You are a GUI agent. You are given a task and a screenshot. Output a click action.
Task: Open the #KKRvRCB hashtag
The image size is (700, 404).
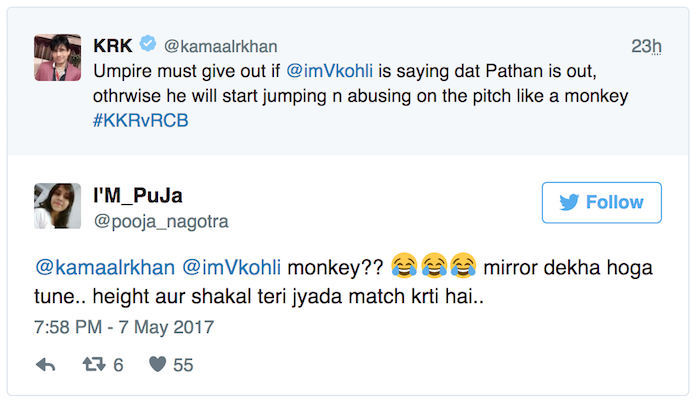click(140, 119)
